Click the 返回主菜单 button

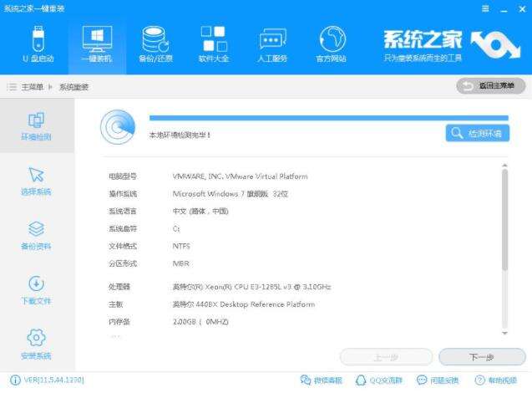[491, 86]
